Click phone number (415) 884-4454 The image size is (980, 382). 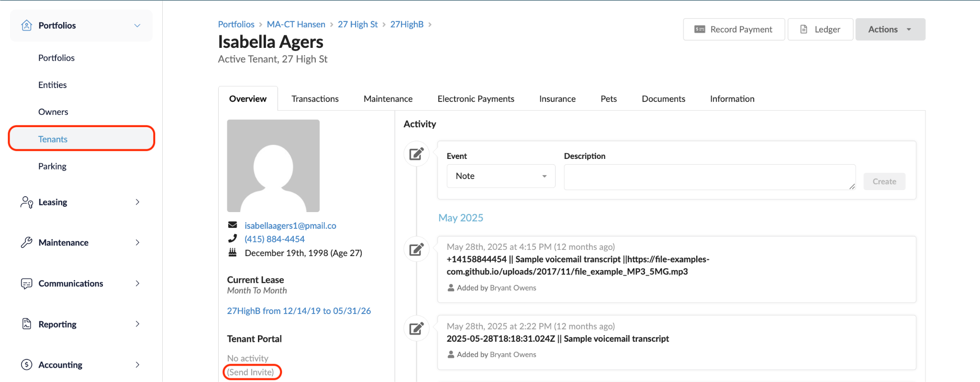point(275,239)
